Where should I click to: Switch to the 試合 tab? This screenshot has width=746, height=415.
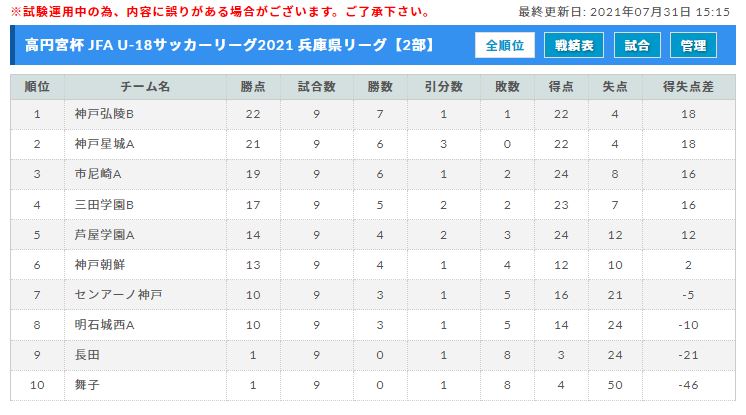(x=637, y=45)
